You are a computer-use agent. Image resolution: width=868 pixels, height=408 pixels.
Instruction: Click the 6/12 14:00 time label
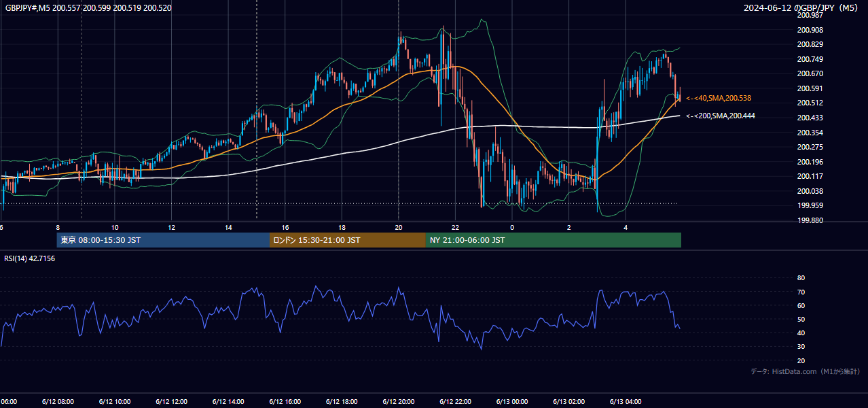pyautogui.click(x=228, y=402)
